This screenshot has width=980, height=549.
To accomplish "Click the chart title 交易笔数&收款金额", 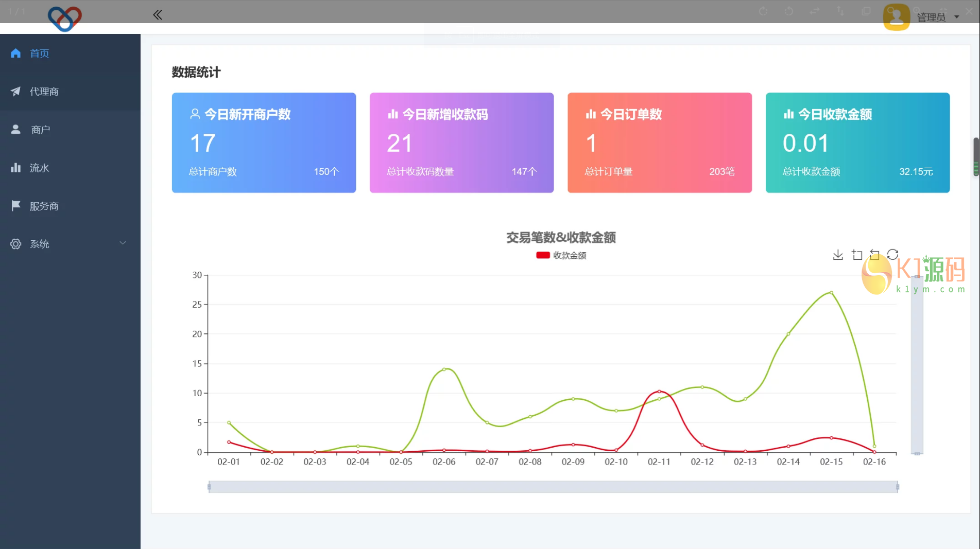I will coord(561,237).
